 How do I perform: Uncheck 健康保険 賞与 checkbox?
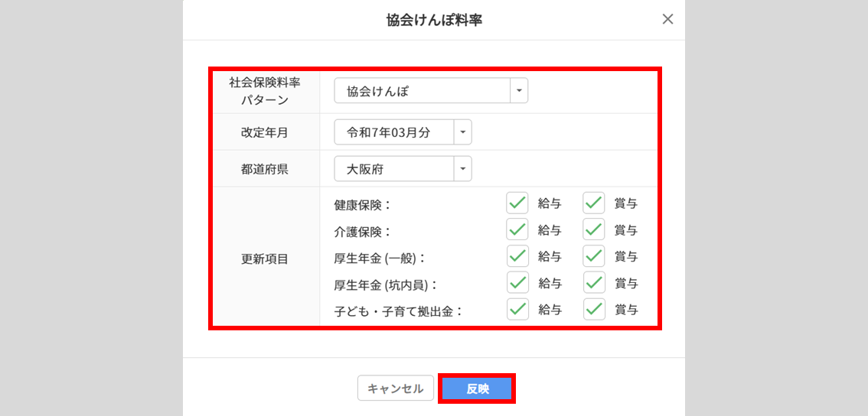pyautogui.click(x=594, y=203)
